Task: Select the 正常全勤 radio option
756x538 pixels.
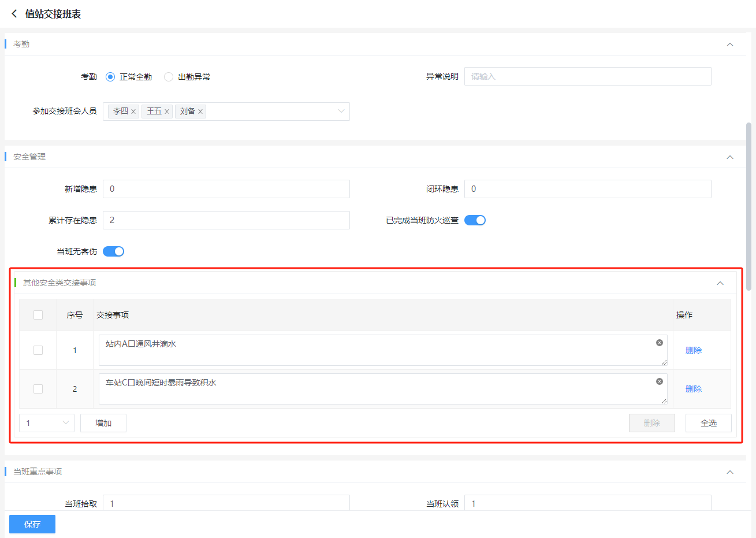Action: [110, 77]
